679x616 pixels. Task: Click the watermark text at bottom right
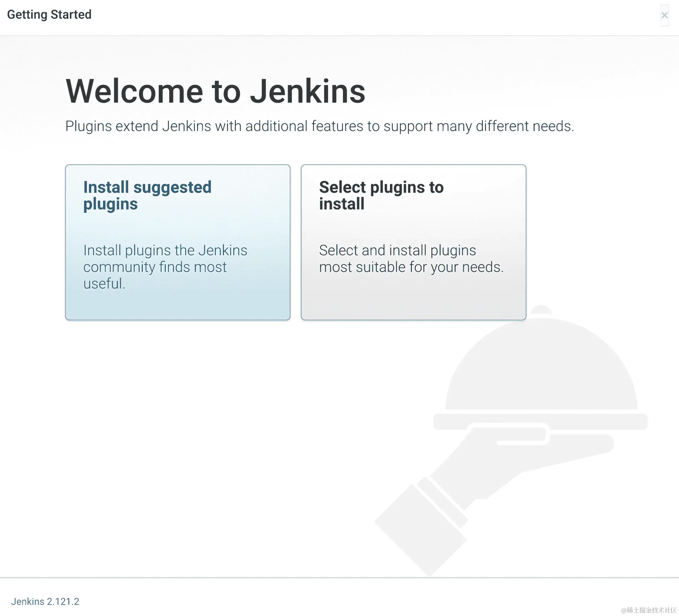648,610
